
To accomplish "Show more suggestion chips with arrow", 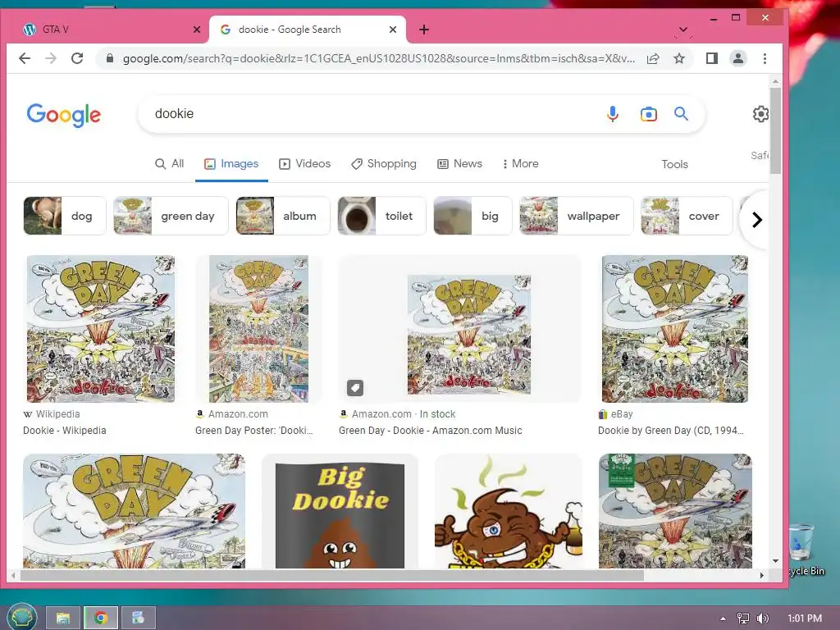I will tap(756, 220).
